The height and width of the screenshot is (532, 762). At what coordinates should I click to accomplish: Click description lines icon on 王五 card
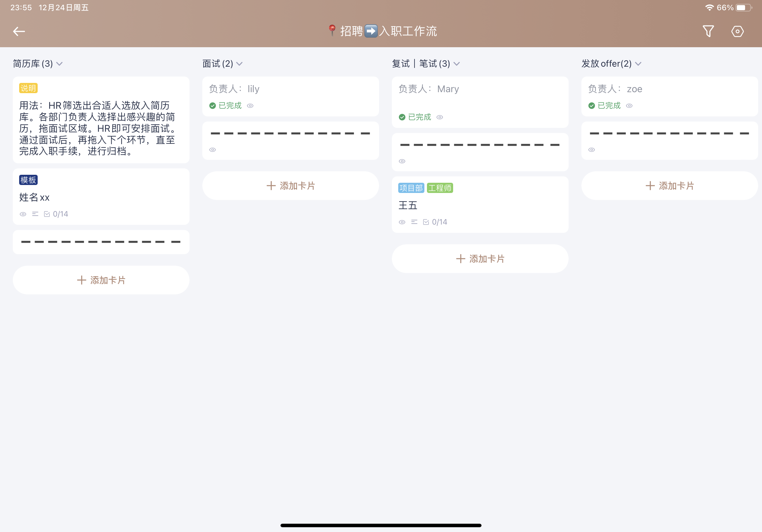tap(414, 222)
